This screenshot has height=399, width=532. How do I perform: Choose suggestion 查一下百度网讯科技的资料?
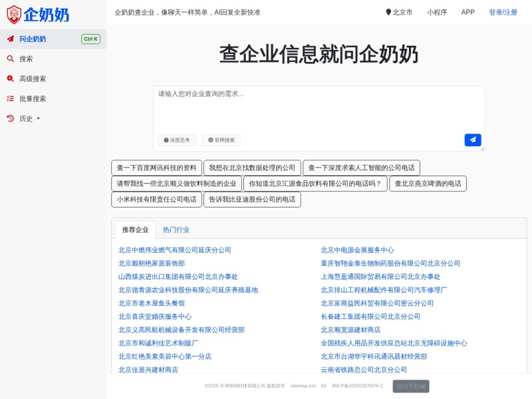pos(156,168)
